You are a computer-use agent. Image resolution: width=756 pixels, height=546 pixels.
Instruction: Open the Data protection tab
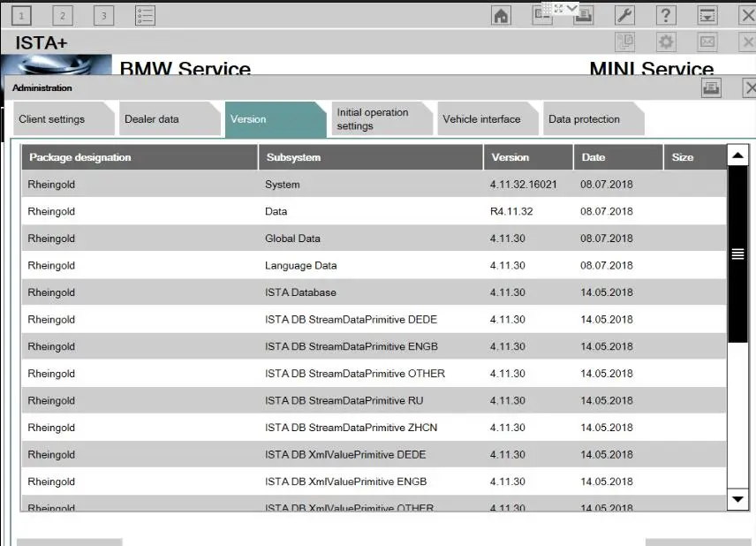593,119
